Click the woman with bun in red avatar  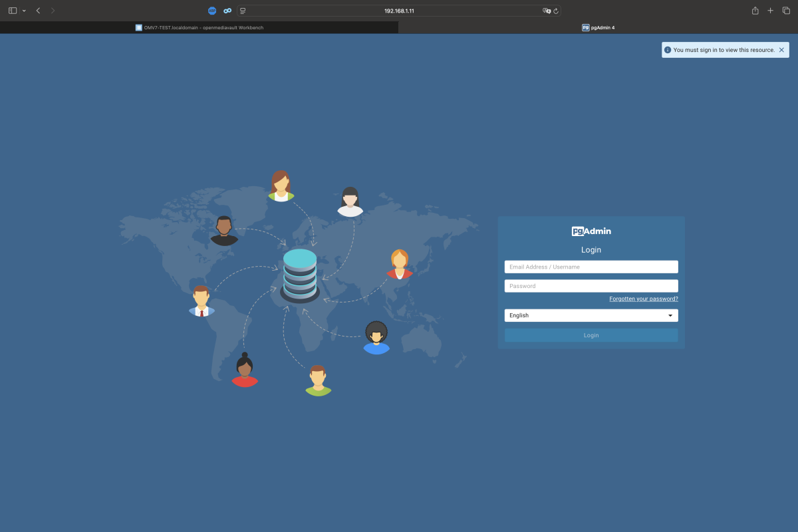[245, 370]
